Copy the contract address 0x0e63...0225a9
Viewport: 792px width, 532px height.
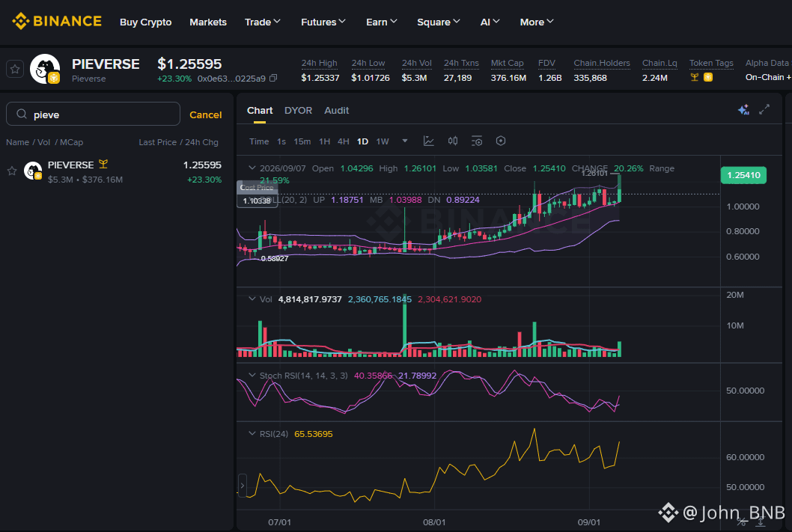coord(273,79)
